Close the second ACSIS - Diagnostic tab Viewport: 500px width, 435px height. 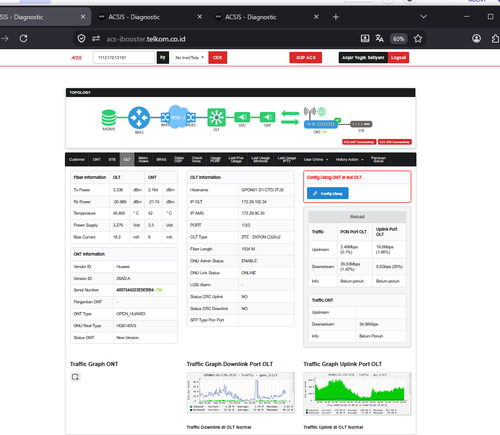[199, 17]
